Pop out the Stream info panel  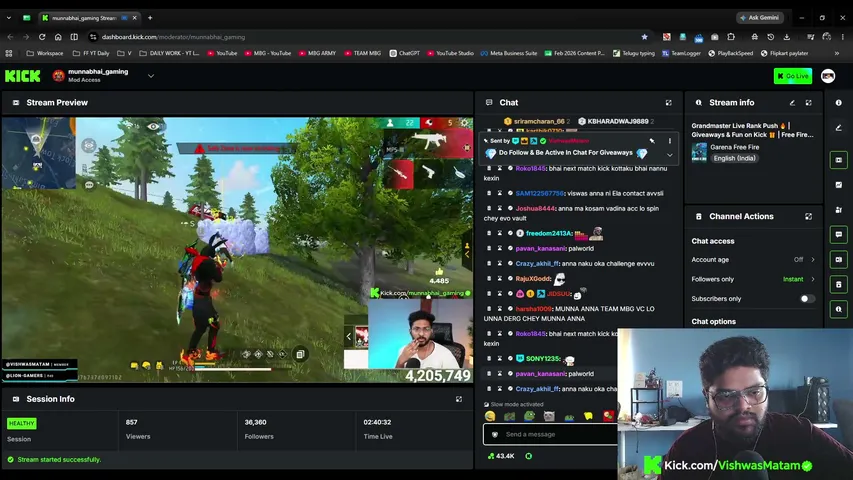[x=809, y=103]
